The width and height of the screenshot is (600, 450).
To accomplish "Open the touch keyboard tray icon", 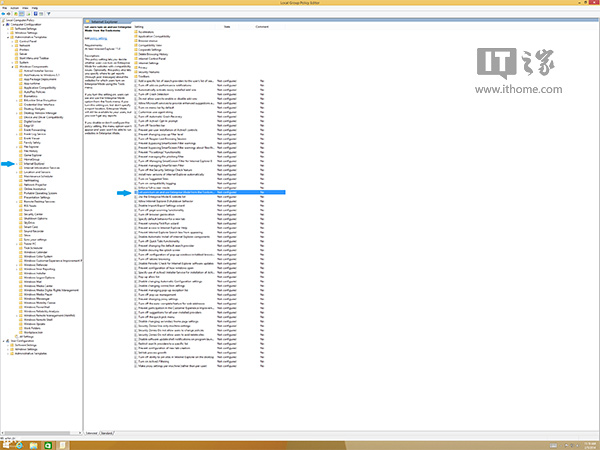I will tap(553, 445).
